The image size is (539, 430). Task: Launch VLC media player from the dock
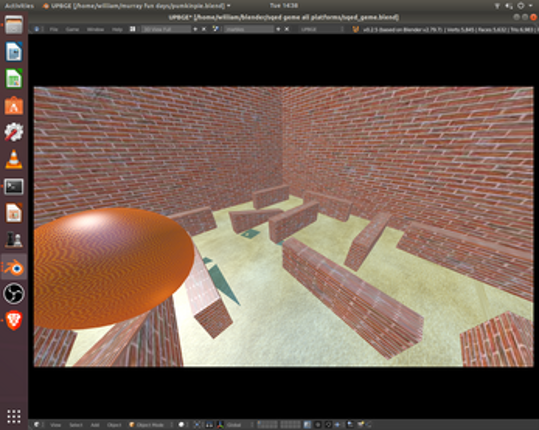pyautogui.click(x=14, y=159)
